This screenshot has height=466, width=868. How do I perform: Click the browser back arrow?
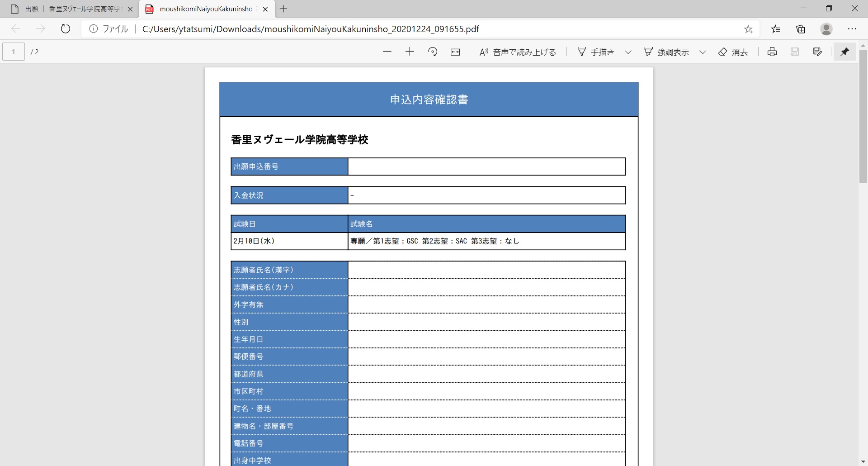point(16,29)
